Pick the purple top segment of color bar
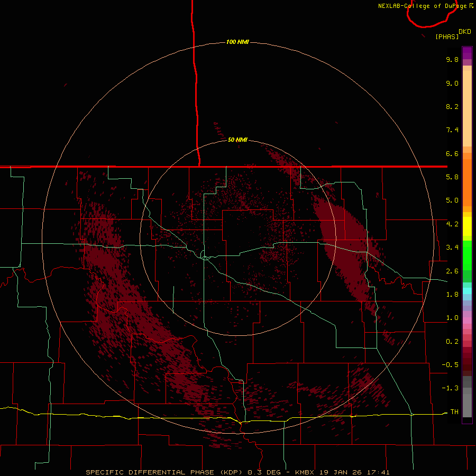 click(467, 53)
